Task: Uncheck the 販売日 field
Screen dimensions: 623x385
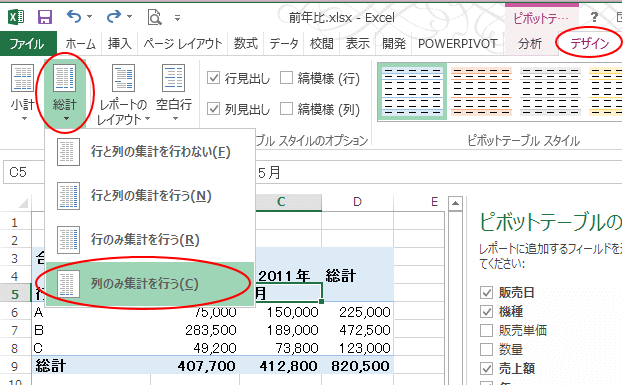Action: point(486,293)
